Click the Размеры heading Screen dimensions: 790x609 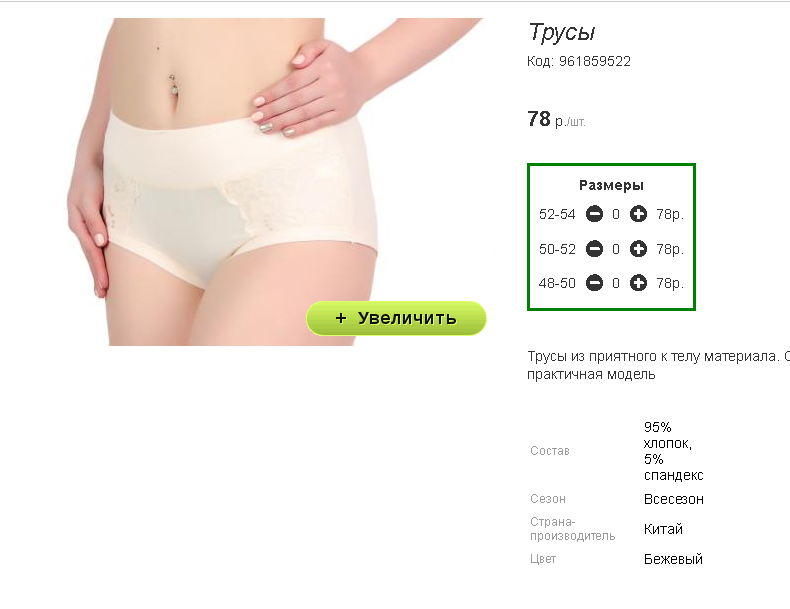[x=611, y=185]
